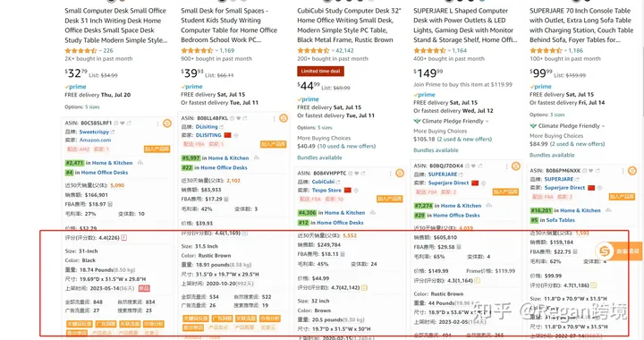
Task: Add Sweetcrispy desk via orange 加入产品库 button
Action: 157,149
